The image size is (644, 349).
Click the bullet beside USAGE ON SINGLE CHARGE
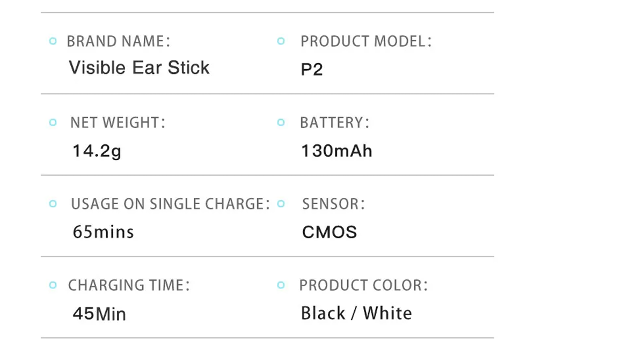click(x=53, y=204)
